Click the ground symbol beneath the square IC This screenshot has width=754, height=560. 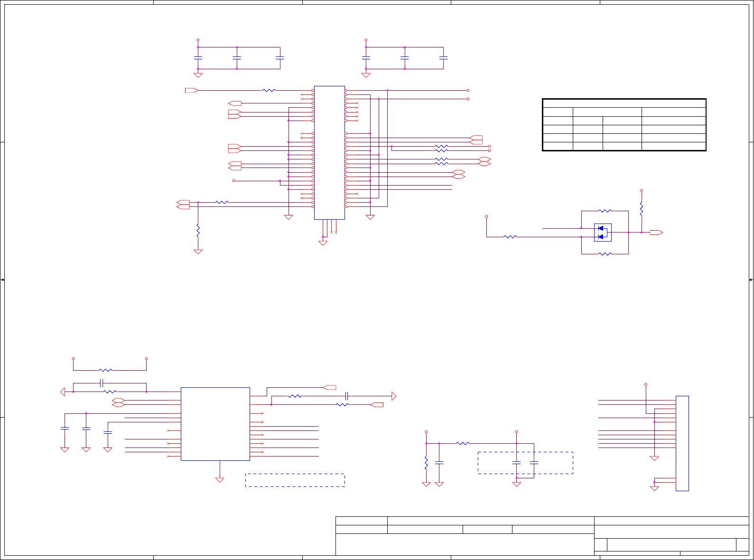(x=220, y=480)
